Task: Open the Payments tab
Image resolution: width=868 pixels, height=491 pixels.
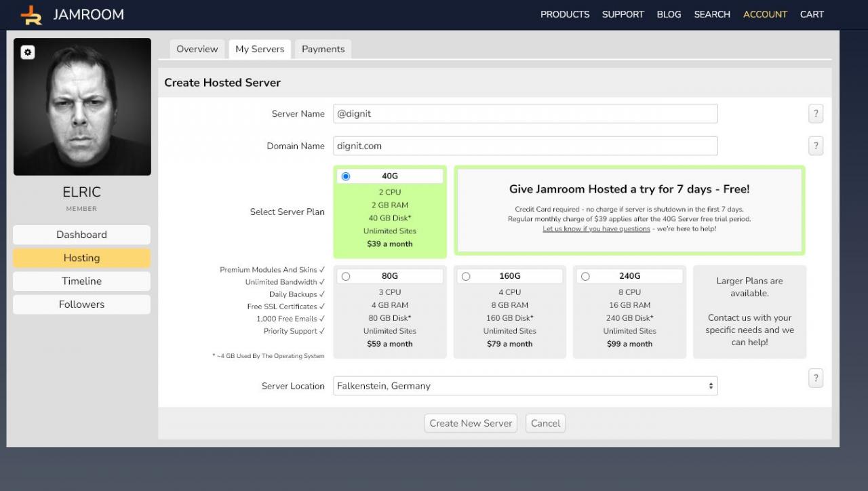Action: coord(323,49)
